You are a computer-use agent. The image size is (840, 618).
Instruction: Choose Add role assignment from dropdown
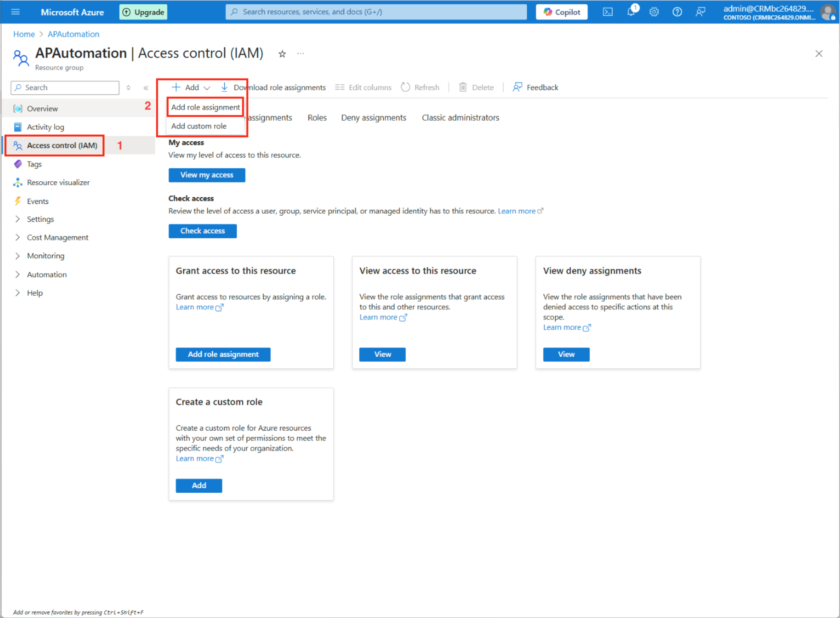pos(206,107)
